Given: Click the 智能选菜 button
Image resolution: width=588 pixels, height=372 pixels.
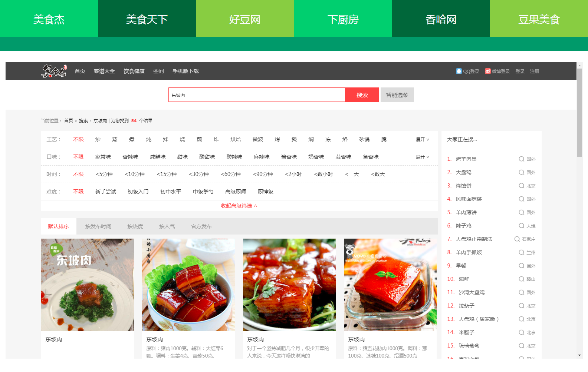Looking at the screenshot, I should pos(397,95).
